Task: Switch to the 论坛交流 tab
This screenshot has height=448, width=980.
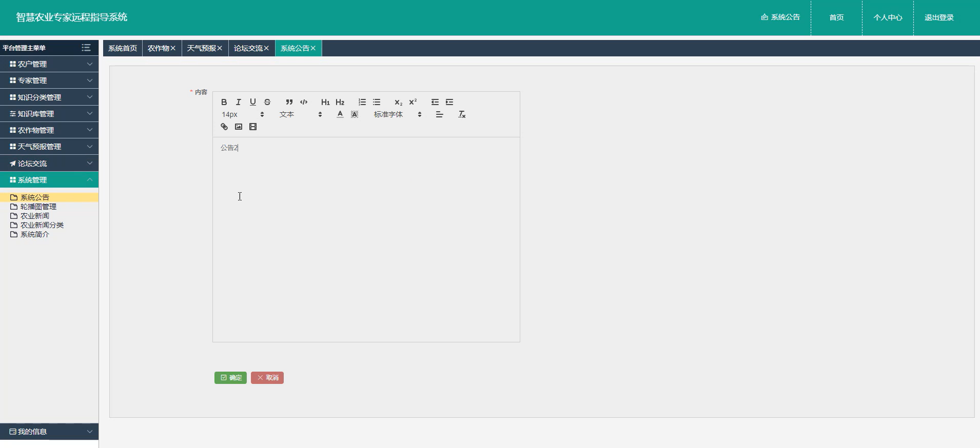Action: tap(248, 48)
